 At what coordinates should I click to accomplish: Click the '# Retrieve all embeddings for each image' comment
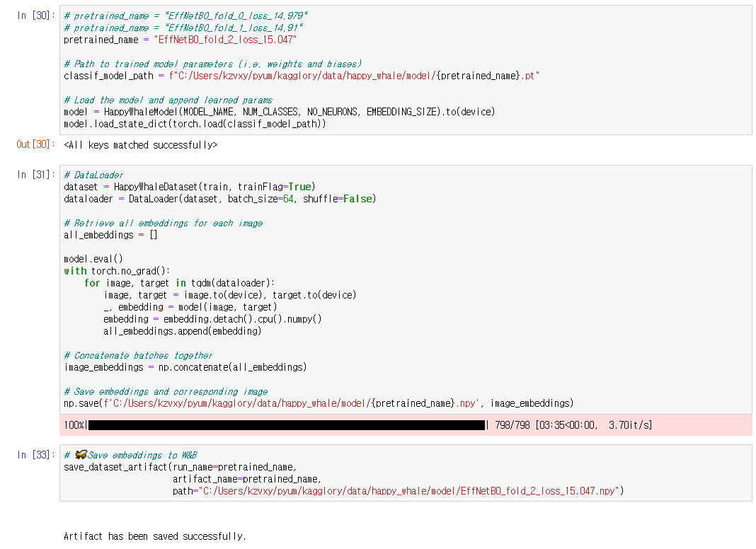coord(164,223)
